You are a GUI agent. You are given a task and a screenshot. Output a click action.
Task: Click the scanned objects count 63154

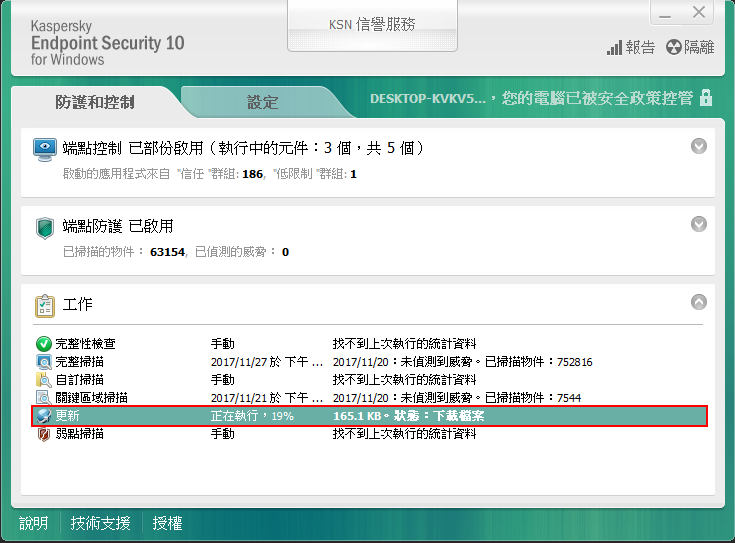coord(167,252)
